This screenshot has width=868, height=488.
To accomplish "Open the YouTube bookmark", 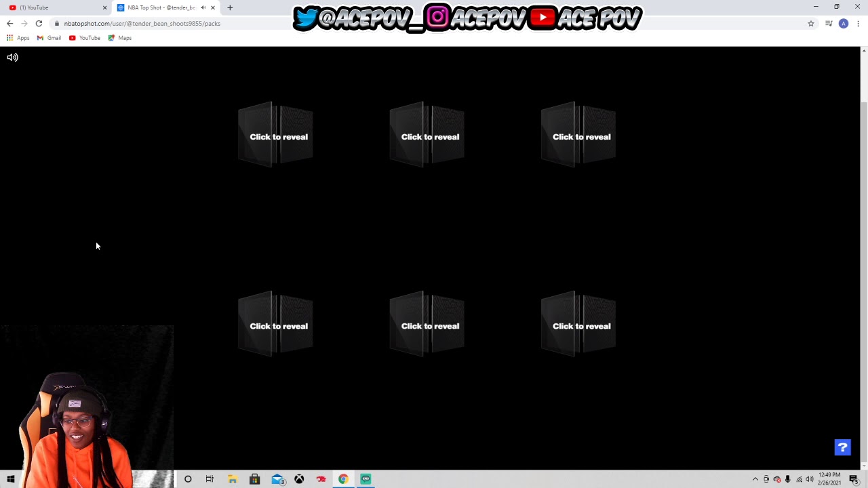I will (85, 38).
